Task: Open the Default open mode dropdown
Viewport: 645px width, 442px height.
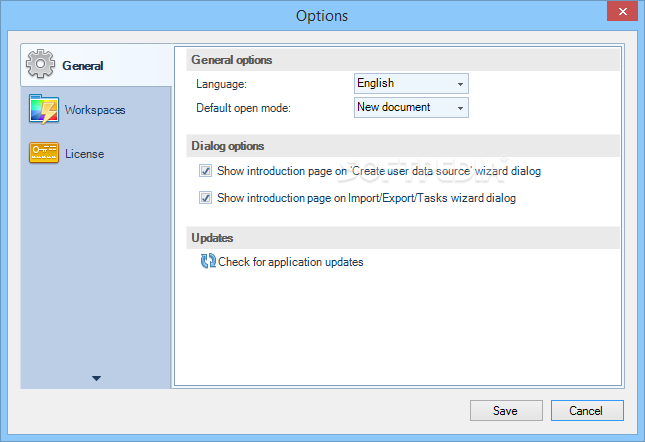Action: pos(411,107)
